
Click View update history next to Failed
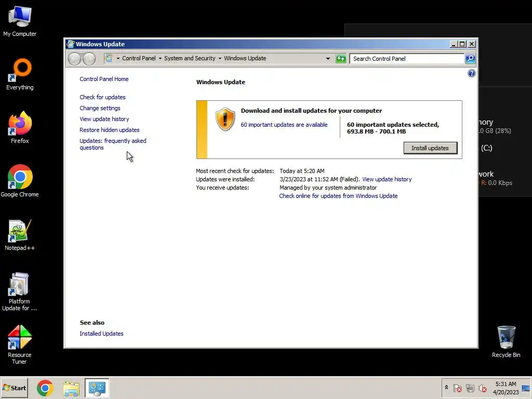[x=387, y=179]
